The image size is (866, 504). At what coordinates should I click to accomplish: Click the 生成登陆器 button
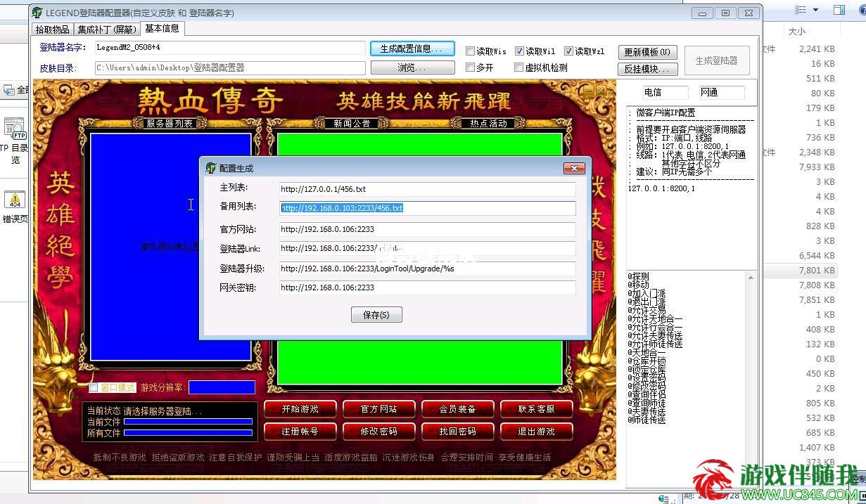(716, 60)
